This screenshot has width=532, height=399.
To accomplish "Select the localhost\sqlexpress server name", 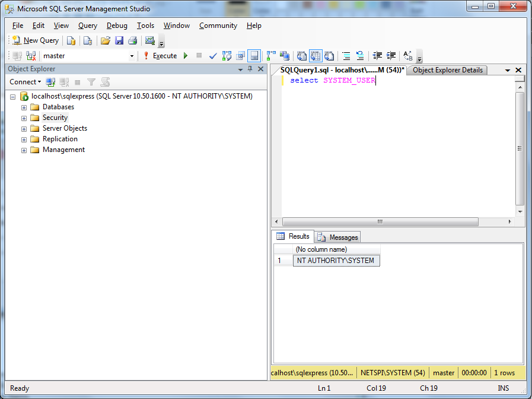I will pos(142,96).
